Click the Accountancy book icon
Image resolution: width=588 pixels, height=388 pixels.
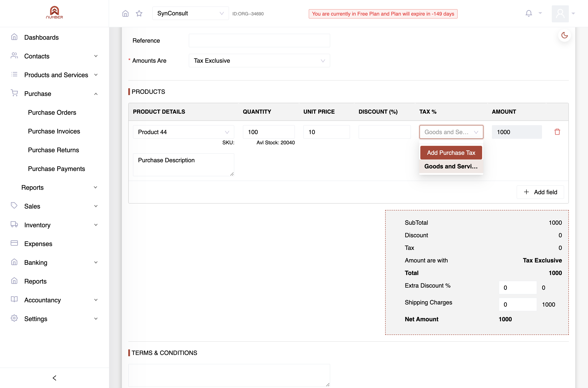tap(14, 299)
